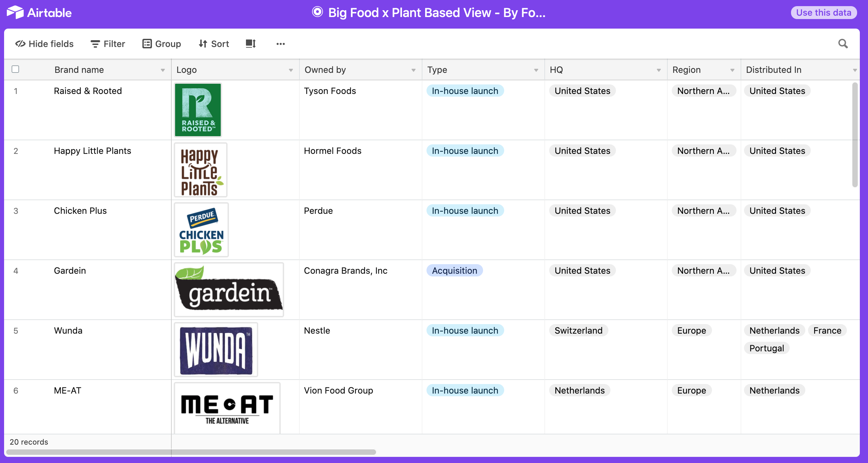Select the Gardein brand name cell
Image resolution: width=868 pixels, height=463 pixels.
[x=88, y=290]
